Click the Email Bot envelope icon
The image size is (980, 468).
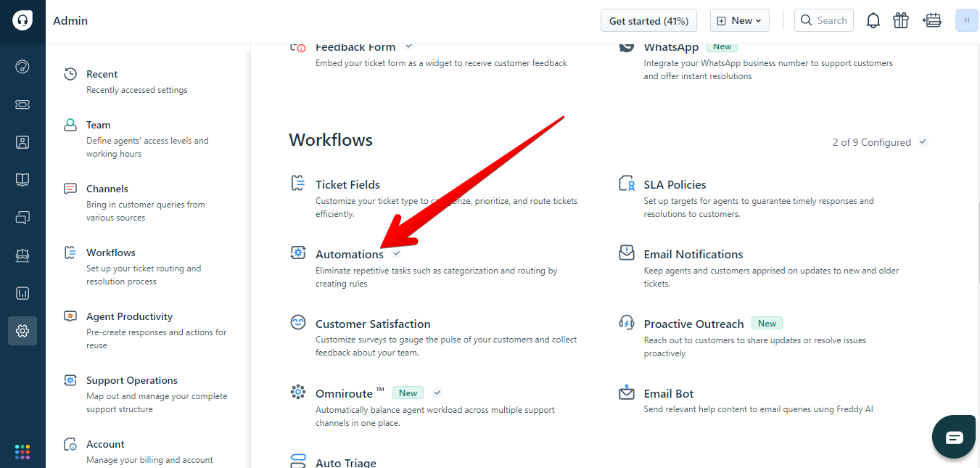coord(627,393)
